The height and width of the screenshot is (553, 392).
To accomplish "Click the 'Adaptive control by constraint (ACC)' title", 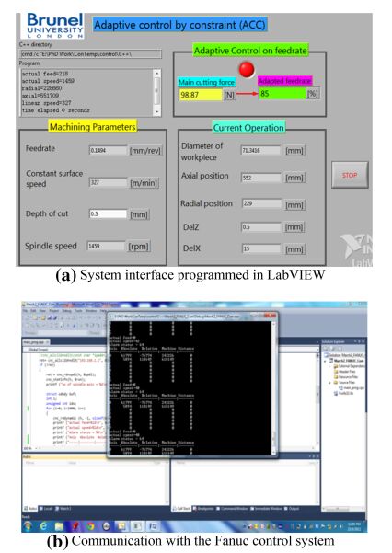I will point(179,25).
